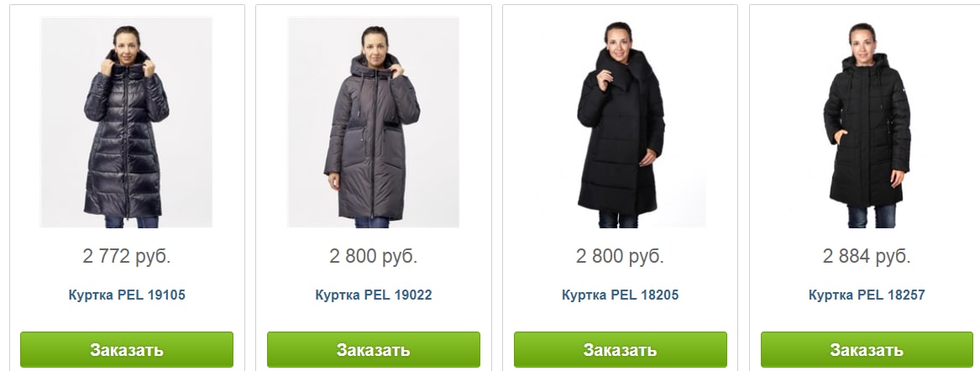Select the price above Куртка PEL 18205
This screenshot has height=371, width=980.
pyautogui.click(x=620, y=256)
